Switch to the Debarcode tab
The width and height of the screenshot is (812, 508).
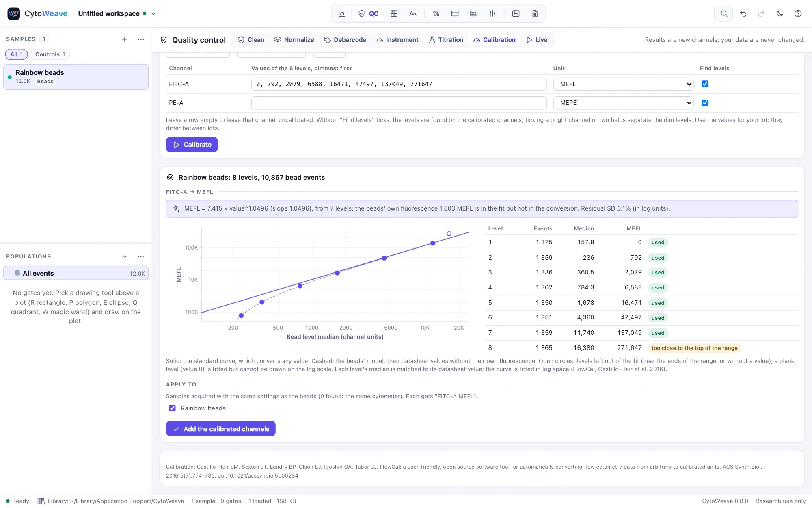click(345, 40)
